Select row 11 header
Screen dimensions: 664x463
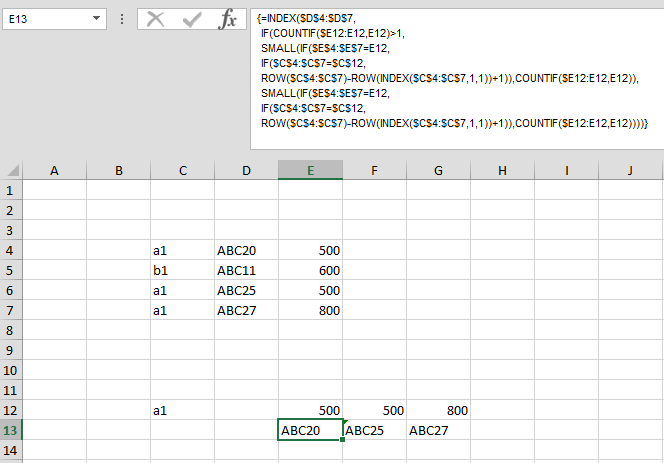[x=10, y=390]
